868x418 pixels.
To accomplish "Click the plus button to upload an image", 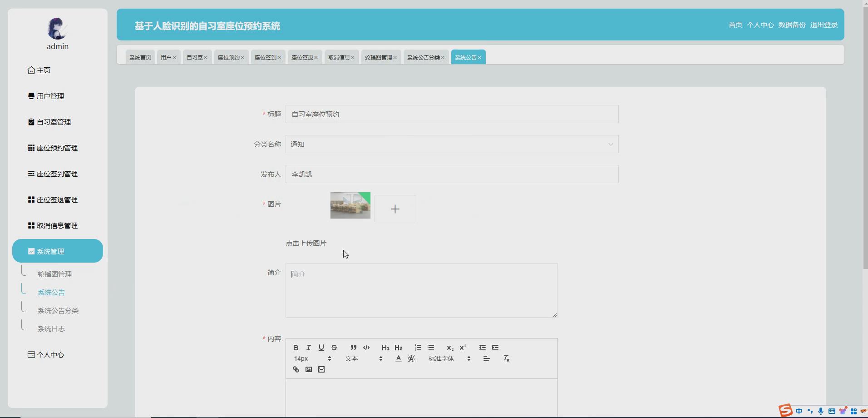I will pos(395,209).
